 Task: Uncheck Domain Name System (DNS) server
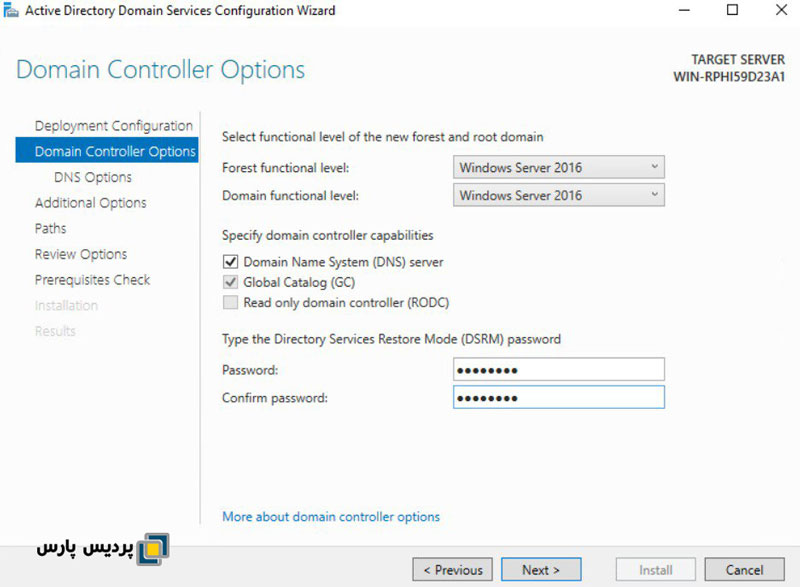(231, 262)
